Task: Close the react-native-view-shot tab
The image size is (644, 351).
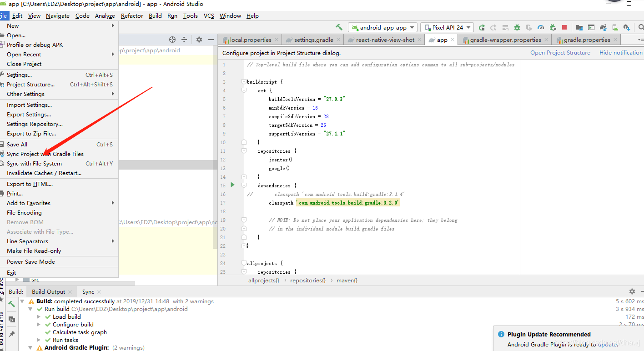Action: tap(420, 40)
